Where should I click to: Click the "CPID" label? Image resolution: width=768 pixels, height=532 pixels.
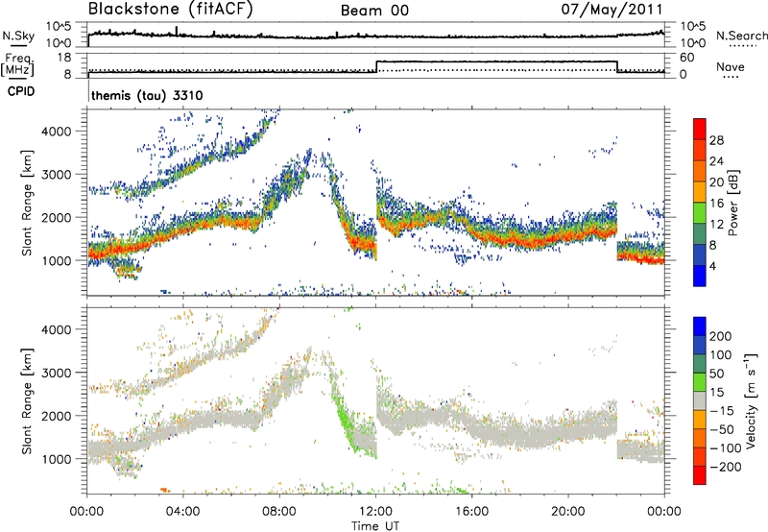point(21,92)
